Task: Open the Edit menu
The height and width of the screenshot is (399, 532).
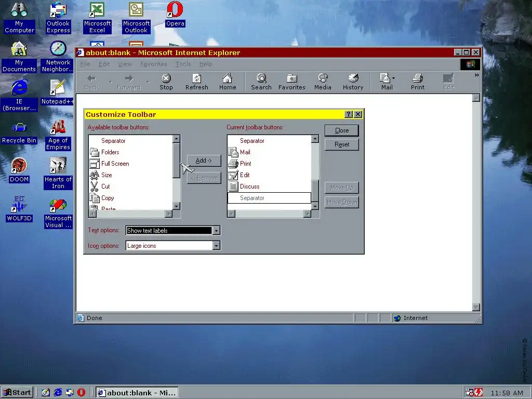Action: [x=104, y=64]
